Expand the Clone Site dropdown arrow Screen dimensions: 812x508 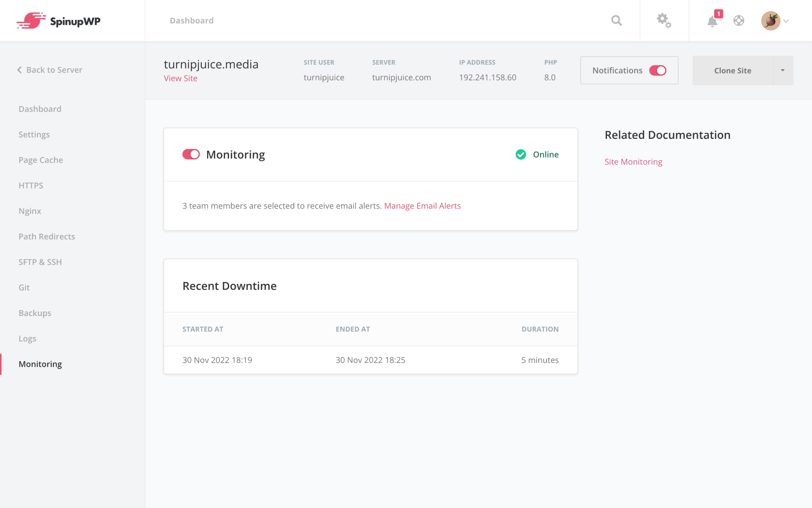[x=783, y=70]
